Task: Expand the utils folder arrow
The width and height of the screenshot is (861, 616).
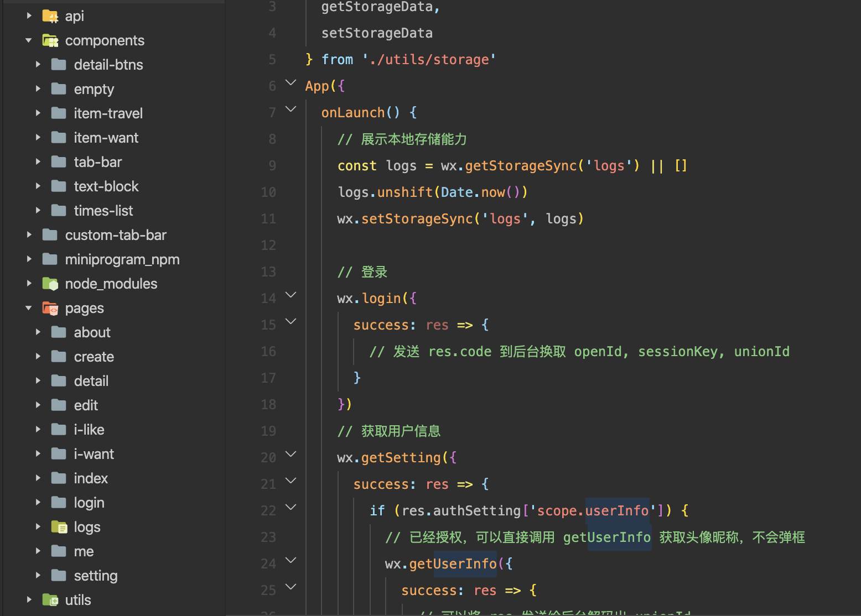Action: click(x=29, y=600)
